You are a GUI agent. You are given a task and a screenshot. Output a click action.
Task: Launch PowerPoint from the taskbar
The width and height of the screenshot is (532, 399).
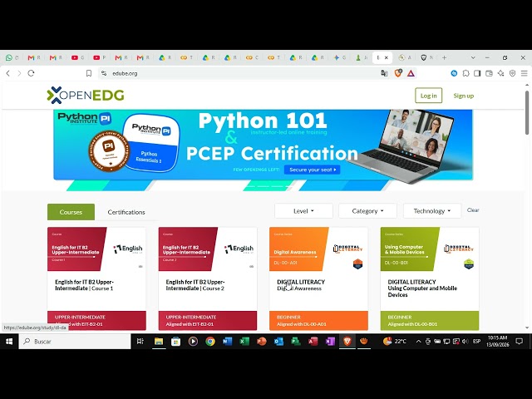tap(262, 342)
